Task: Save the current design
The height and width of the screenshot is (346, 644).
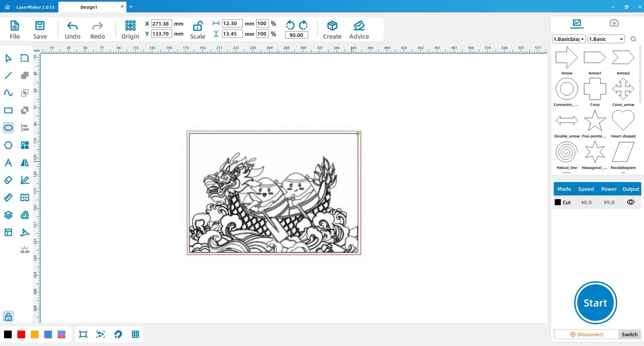Action: (x=40, y=30)
